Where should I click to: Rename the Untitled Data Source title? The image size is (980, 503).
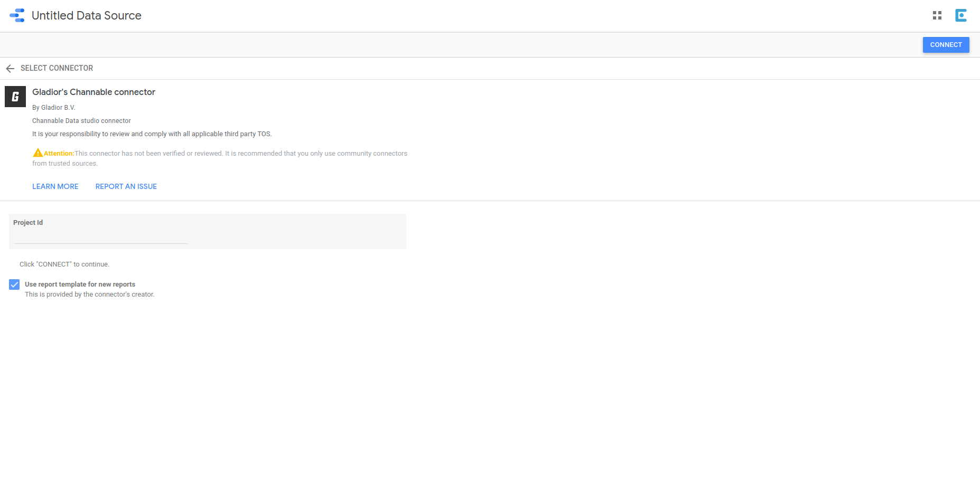(87, 15)
